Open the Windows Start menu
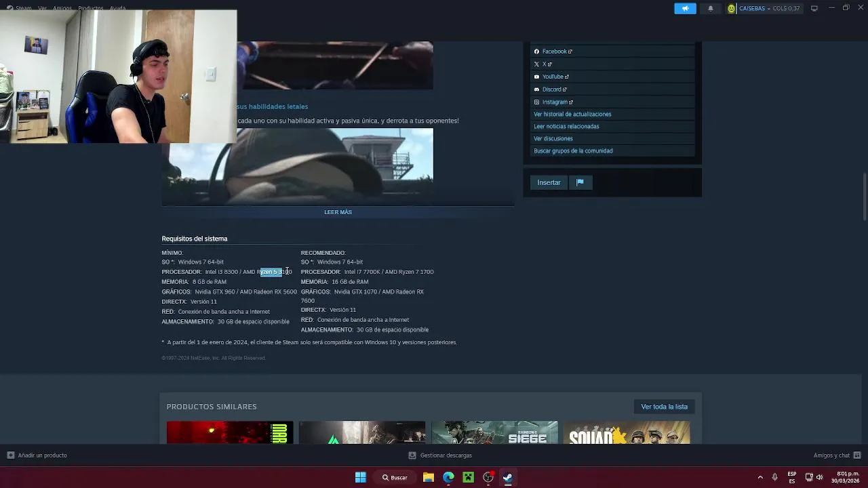Image resolution: width=868 pixels, height=488 pixels. click(361, 477)
